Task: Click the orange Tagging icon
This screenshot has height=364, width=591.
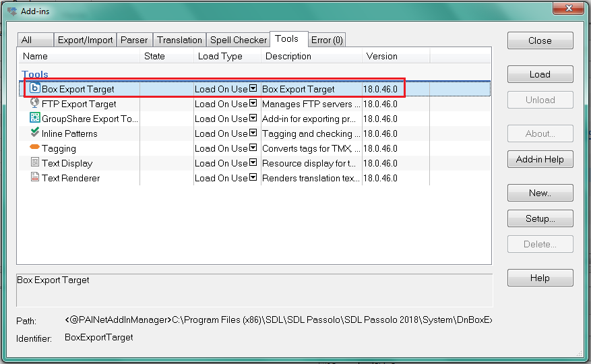Action: [35, 148]
